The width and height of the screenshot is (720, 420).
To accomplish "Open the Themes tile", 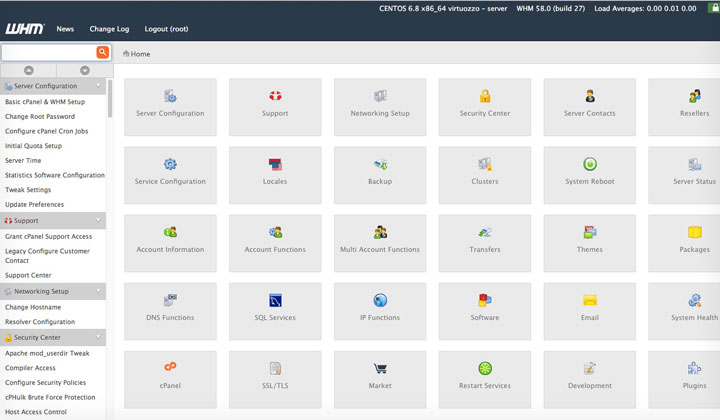I will [x=590, y=243].
